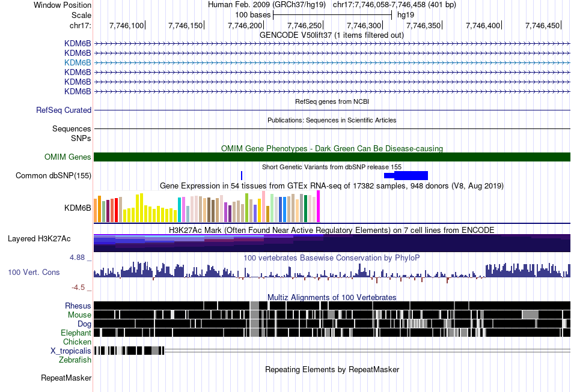This screenshot has width=571, height=392.
Task: Click the Chicken species label
Action: coord(77,342)
